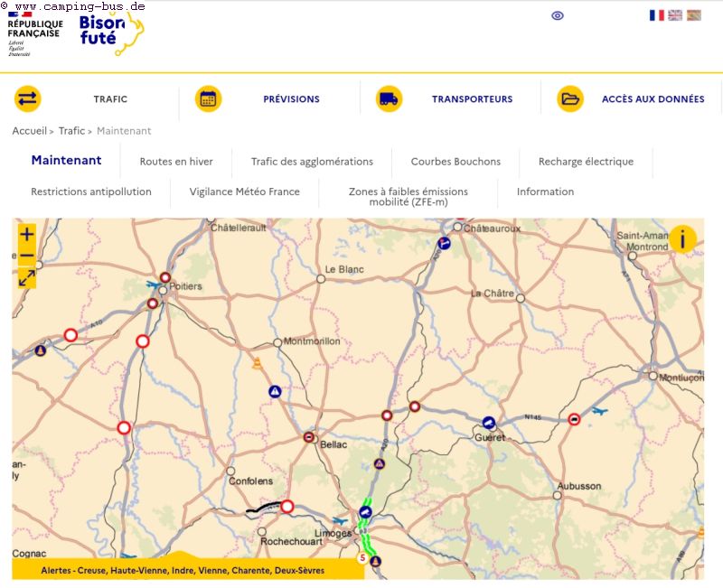Switch to Routes en hiver tab
Viewport: 723px width, 588px height.
point(176,162)
